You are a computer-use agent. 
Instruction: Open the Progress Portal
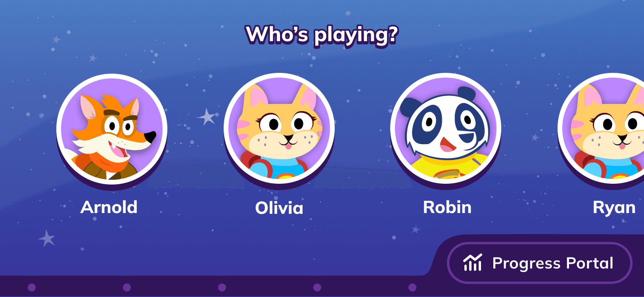[539, 263]
